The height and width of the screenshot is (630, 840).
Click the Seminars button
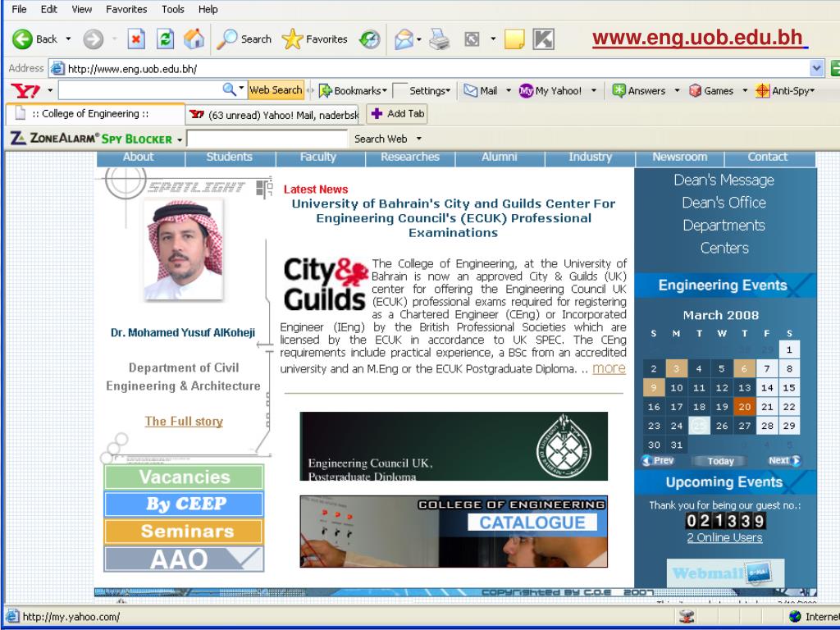pos(184,532)
